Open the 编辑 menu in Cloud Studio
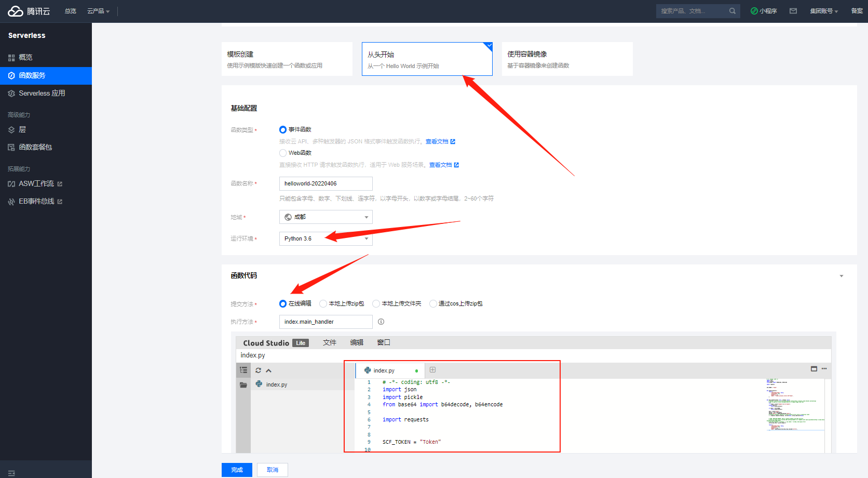This screenshot has width=868, height=478. tap(357, 342)
